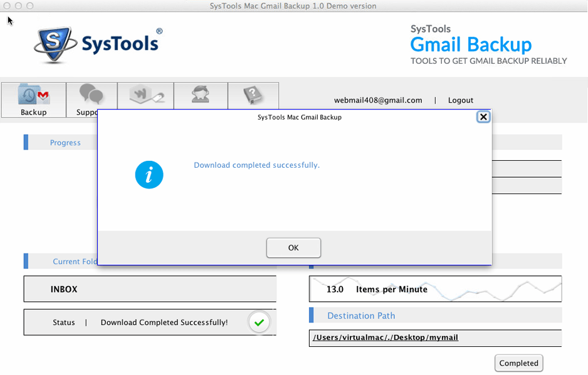Select the INBOX current folder field
Screen dimensions: 588x375
(x=150, y=289)
